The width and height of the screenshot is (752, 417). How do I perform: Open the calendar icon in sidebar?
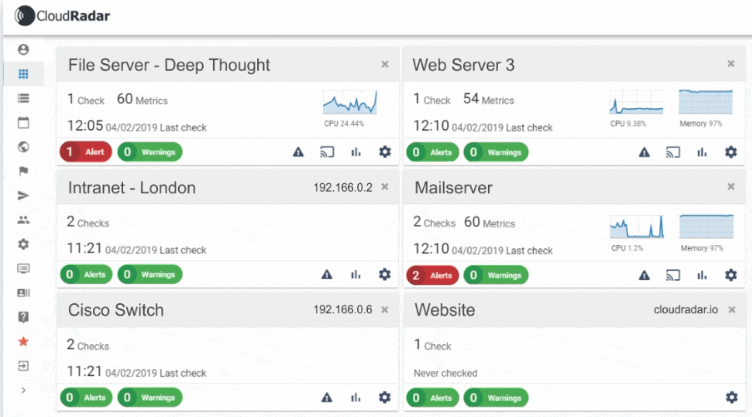(x=23, y=123)
